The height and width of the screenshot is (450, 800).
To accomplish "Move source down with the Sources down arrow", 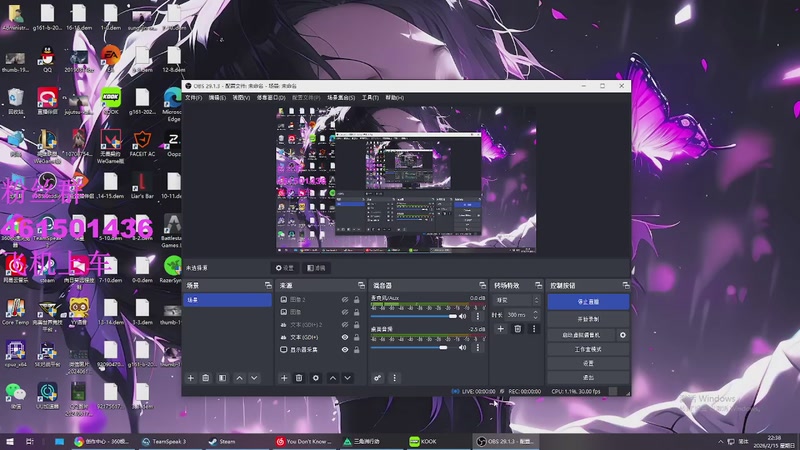I will pyautogui.click(x=347, y=378).
